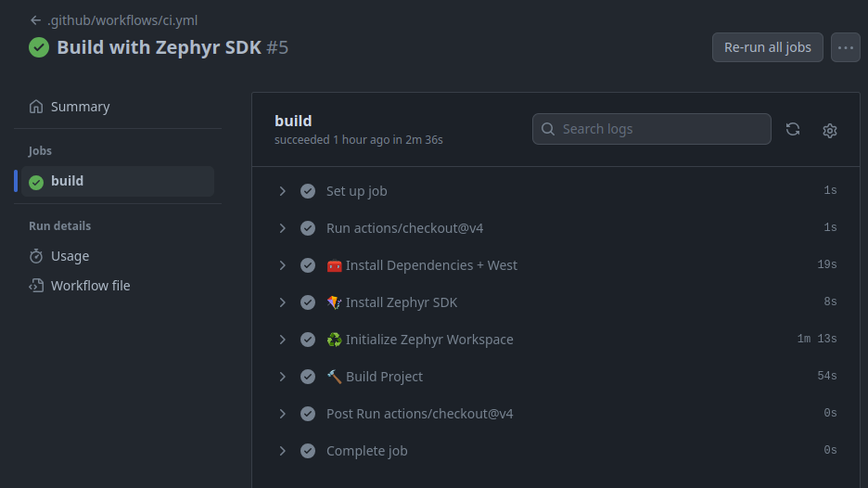
Task: Open the Summary sidebar item
Action: coord(80,107)
